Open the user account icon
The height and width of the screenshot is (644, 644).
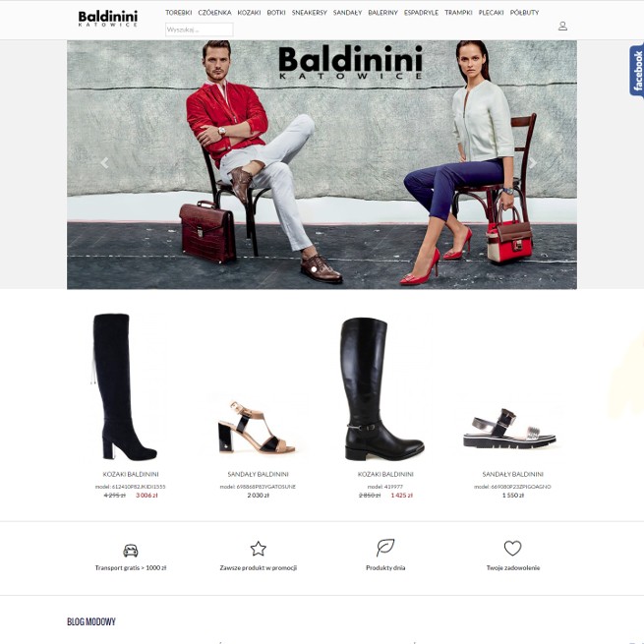coord(562,26)
